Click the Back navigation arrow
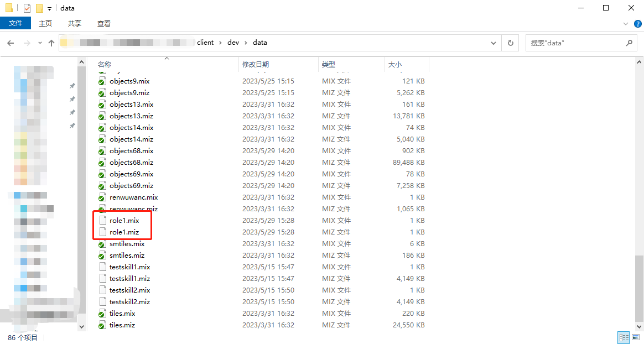644x344 pixels. [x=11, y=43]
